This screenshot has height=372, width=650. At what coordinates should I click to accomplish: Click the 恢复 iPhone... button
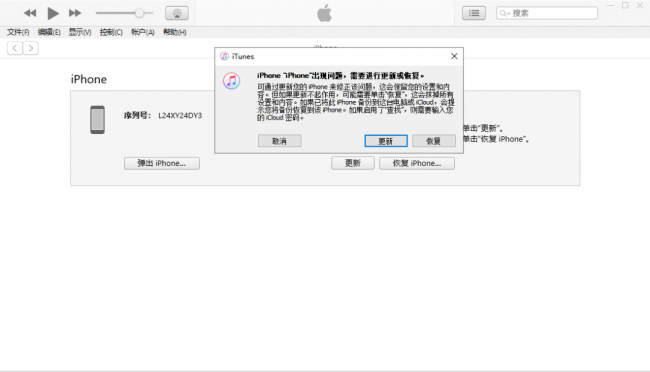tap(417, 163)
